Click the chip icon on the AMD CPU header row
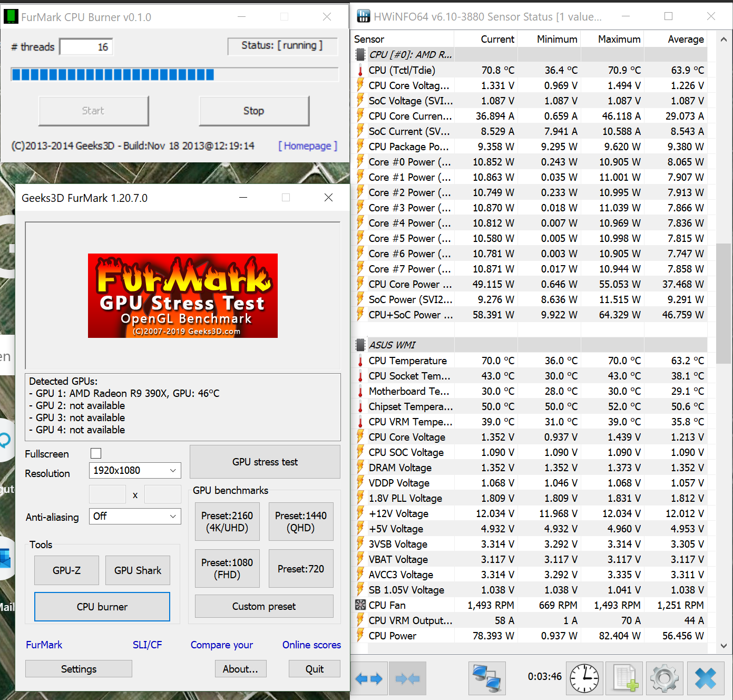733x700 pixels. click(360, 54)
